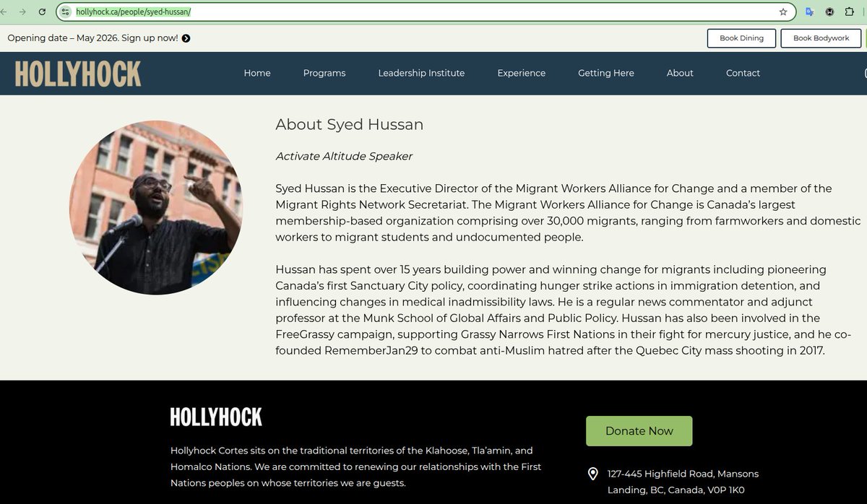
Task: Click the Hollyhock logo in the header
Action: 78,74
